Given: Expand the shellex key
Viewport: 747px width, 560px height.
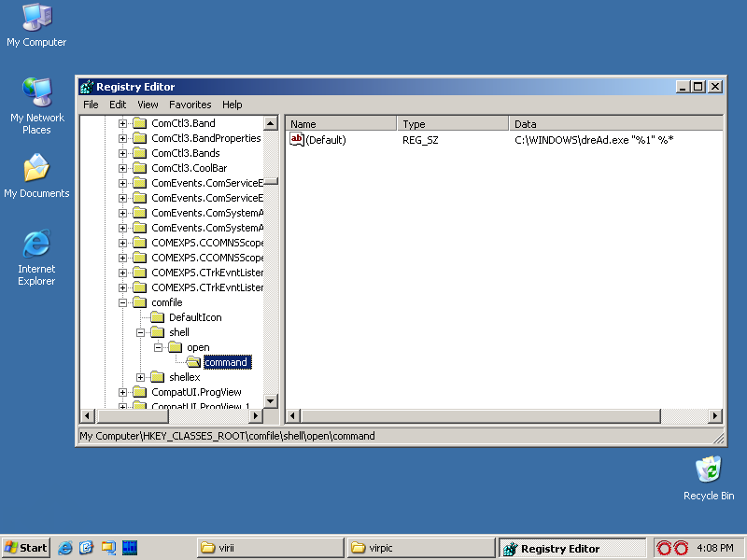Looking at the screenshot, I should pyautogui.click(x=141, y=377).
